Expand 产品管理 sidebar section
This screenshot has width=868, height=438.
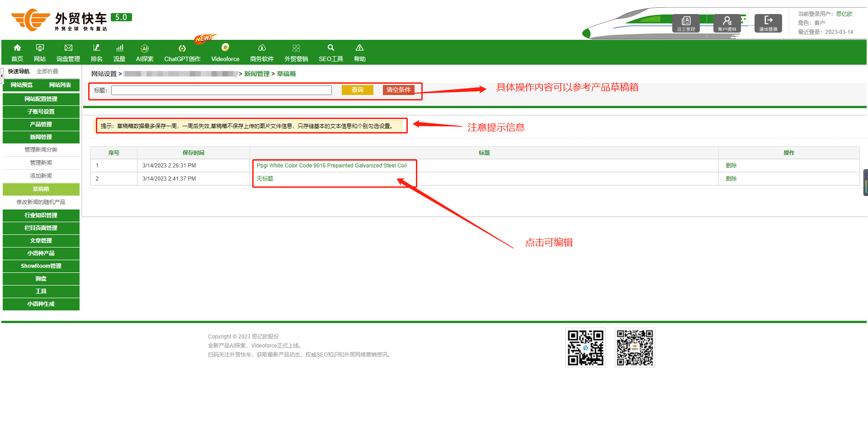tap(41, 124)
